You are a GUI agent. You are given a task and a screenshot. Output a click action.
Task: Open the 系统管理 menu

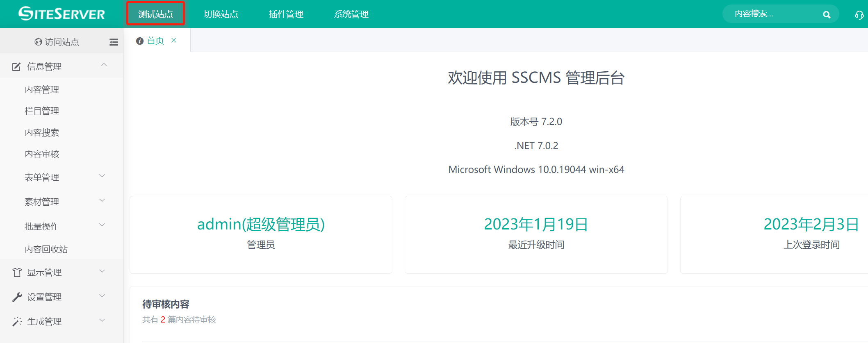351,14
